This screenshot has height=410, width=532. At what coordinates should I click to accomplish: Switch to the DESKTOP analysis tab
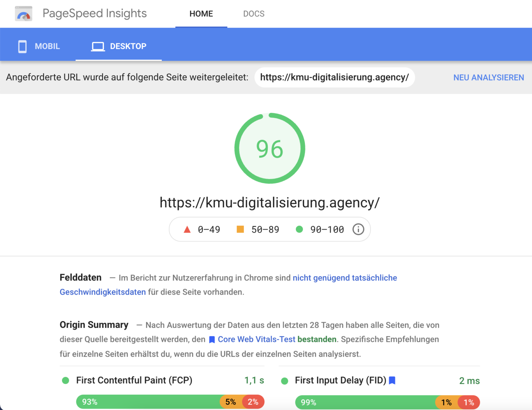pyautogui.click(x=119, y=46)
